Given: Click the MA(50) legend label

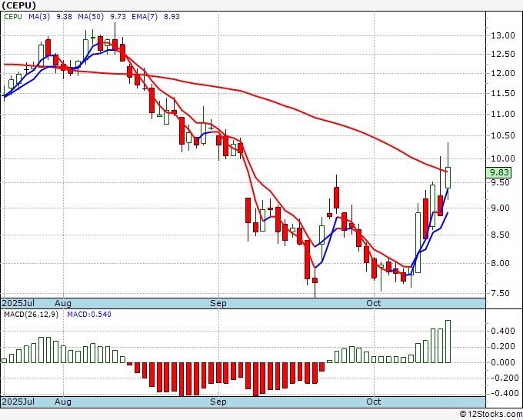Looking at the screenshot, I should point(91,17).
